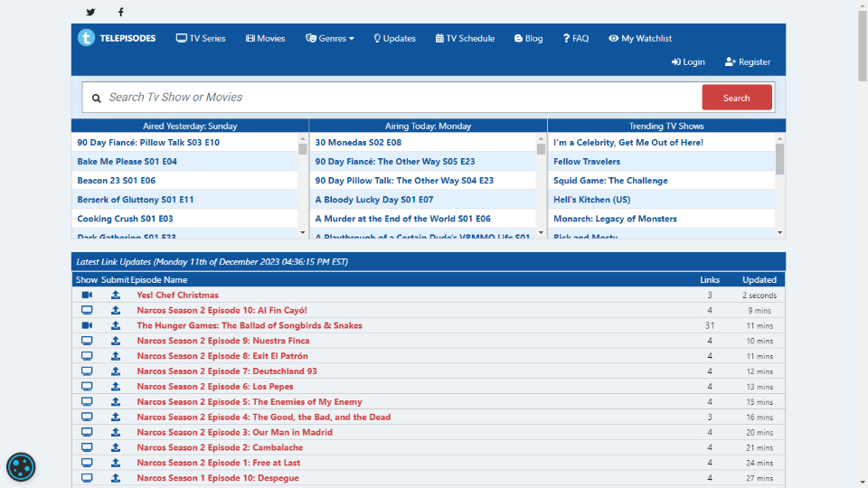
Task: Click submit icon for Narcos Episode 4 row
Action: pyautogui.click(x=115, y=417)
